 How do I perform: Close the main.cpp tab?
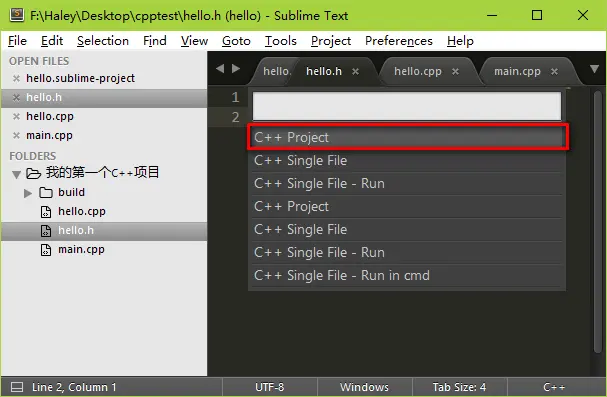554,72
